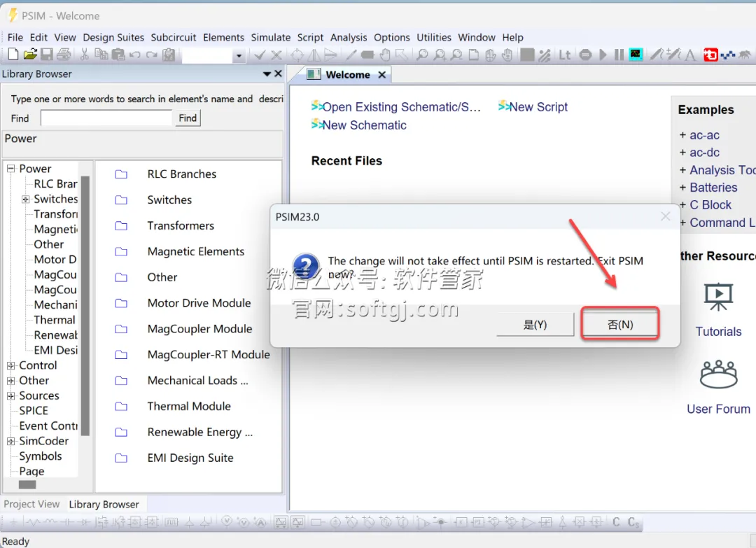Expand the Batteries examples entry
The height and width of the screenshot is (548, 756).
[682, 188]
